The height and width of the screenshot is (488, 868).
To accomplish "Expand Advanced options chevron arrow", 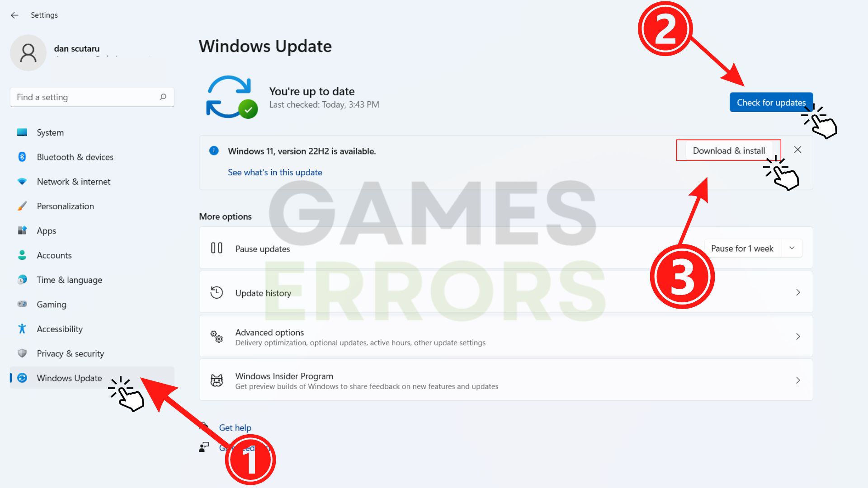I will 798,337.
